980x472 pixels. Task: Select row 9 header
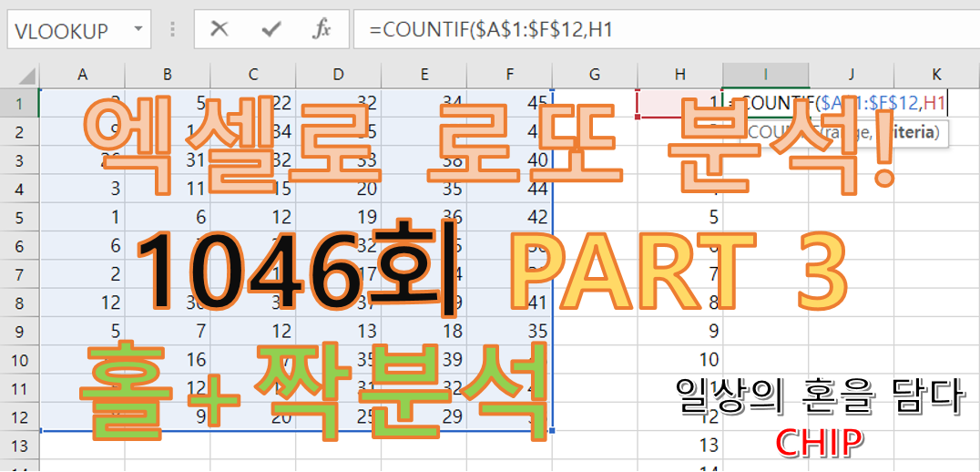19,331
